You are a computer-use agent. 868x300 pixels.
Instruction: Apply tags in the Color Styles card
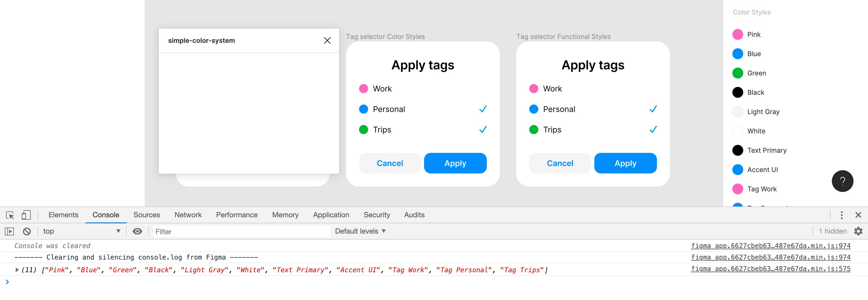coord(455,163)
